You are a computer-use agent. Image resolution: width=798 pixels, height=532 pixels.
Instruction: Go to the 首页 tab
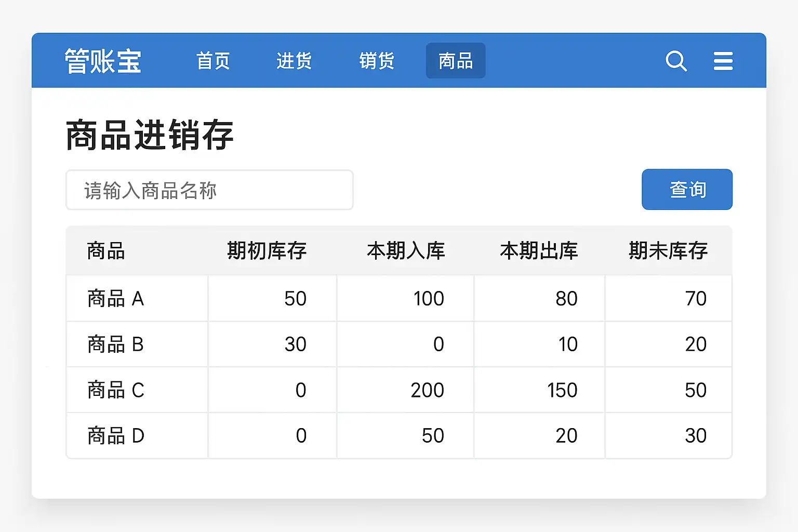tap(213, 61)
